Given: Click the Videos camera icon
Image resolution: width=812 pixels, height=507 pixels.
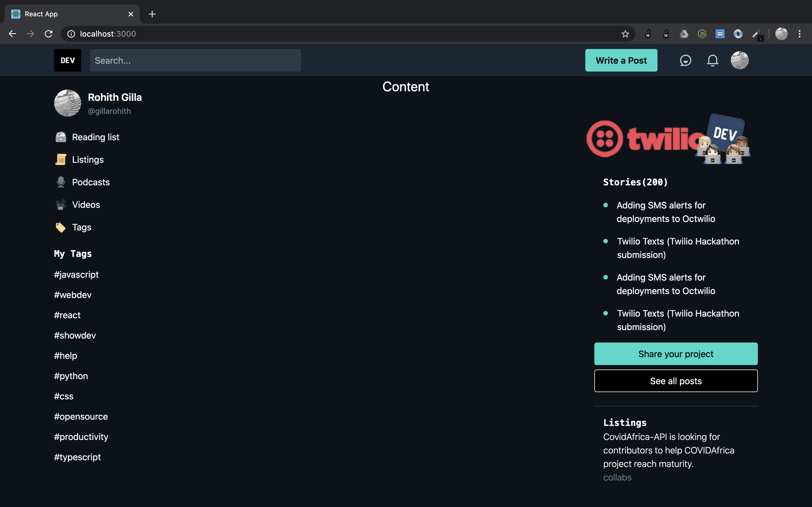Looking at the screenshot, I should tap(61, 204).
